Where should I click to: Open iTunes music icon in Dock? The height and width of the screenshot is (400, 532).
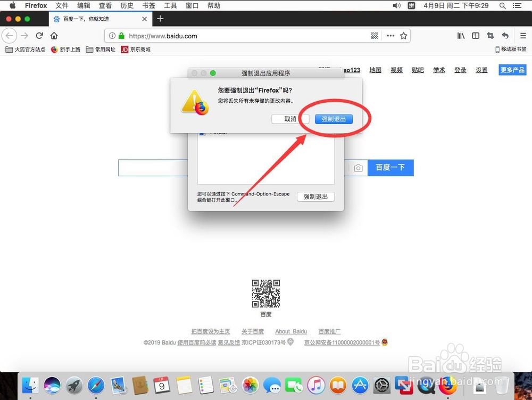tap(316, 386)
